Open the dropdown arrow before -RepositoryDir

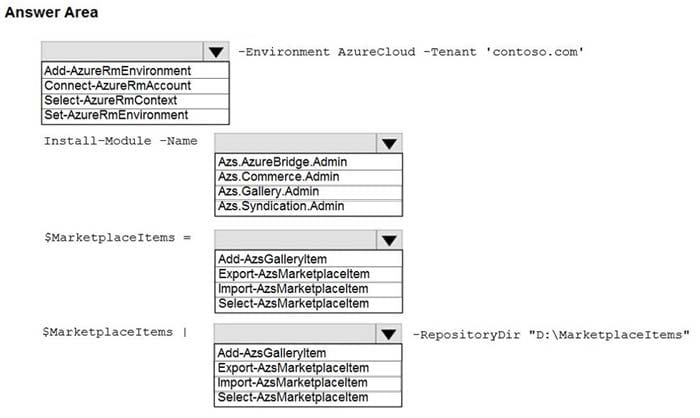(388, 334)
